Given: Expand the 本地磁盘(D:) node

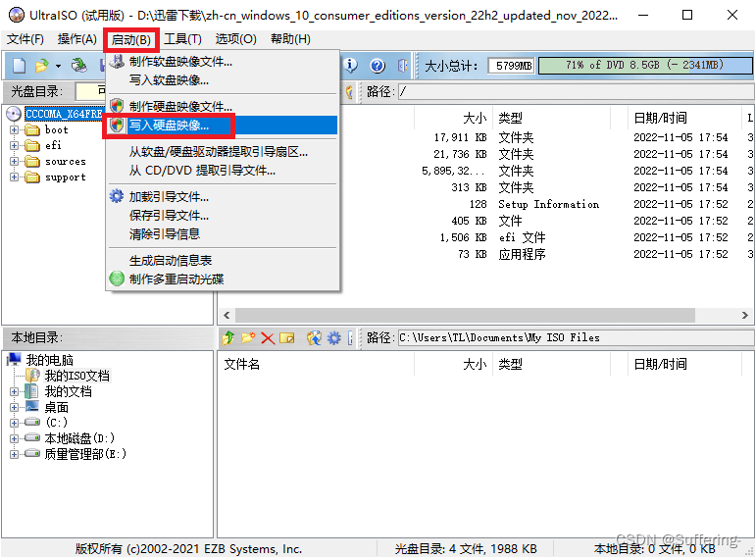Looking at the screenshot, I should pos(14,439).
